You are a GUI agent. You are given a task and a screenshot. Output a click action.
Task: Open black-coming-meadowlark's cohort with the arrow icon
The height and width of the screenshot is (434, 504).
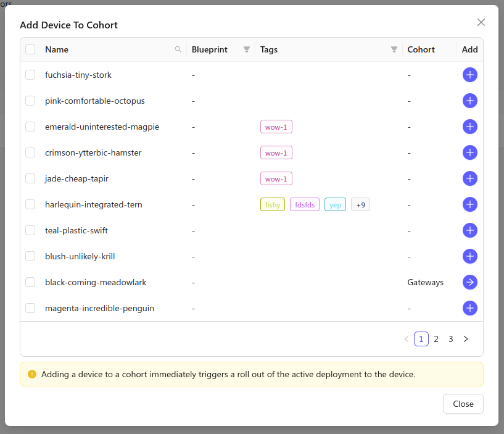pyautogui.click(x=470, y=282)
